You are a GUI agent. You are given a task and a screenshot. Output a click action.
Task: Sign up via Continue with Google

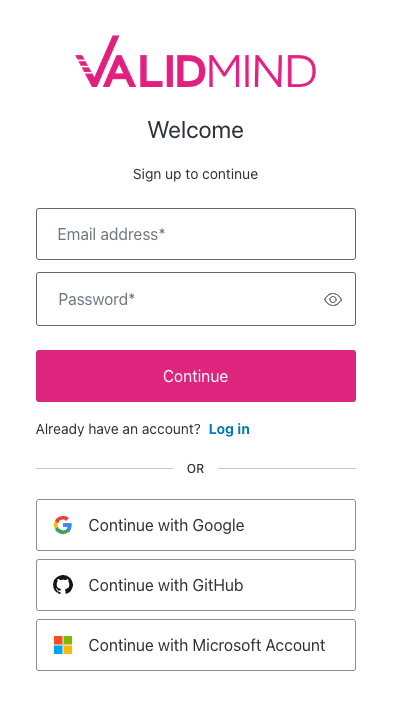tap(196, 525)
